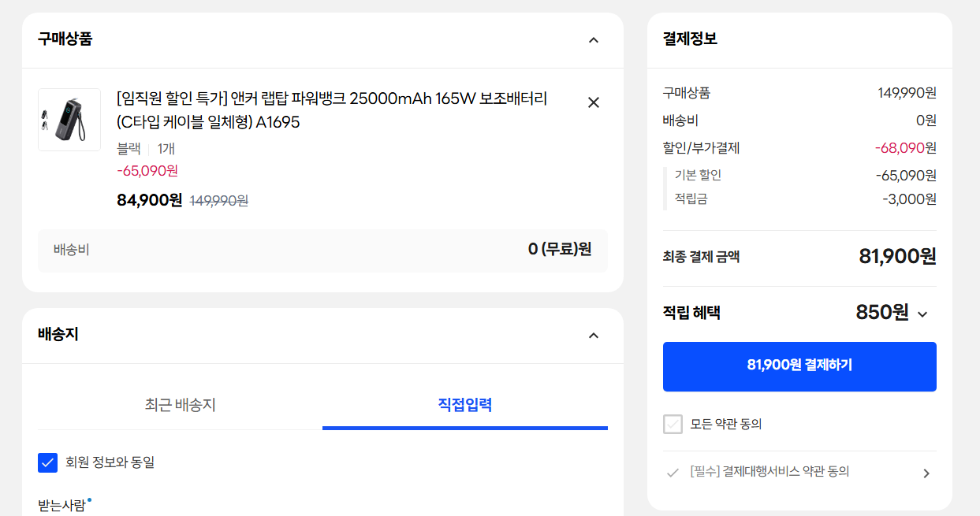The image size is (980, 516).
Task: Check the 모든 약관 동의 box
Action: [x=673, y=425]
